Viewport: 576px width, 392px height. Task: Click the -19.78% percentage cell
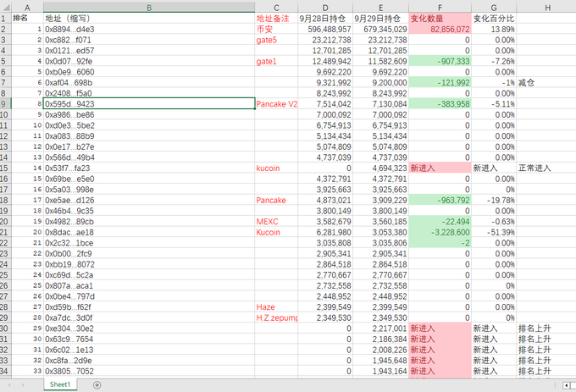pos(494,200)
